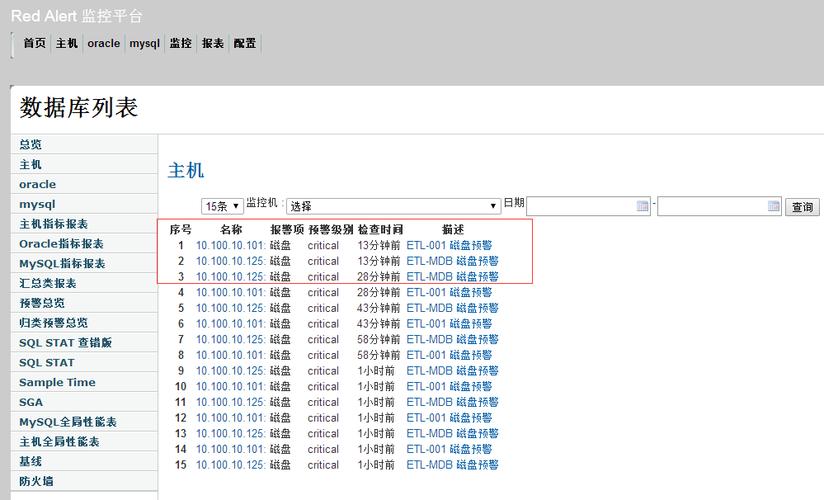This screenshot has width=824, height=500.
Task: Click host 10.100.10.125 in row 2
Action: (230, 261)
